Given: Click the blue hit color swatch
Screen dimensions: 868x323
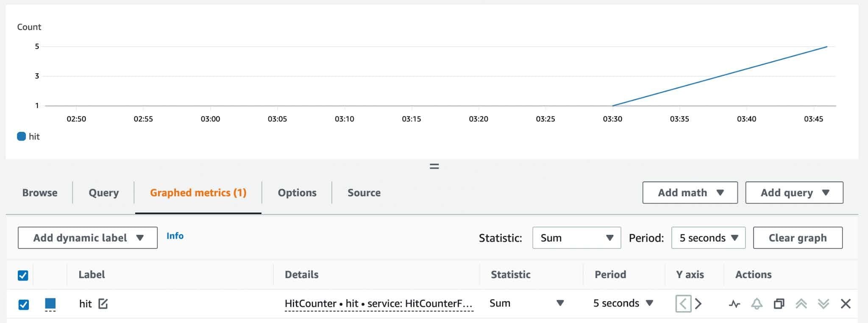Looking at the screenshot, I should pyautogui.click(x=50, y=304).
